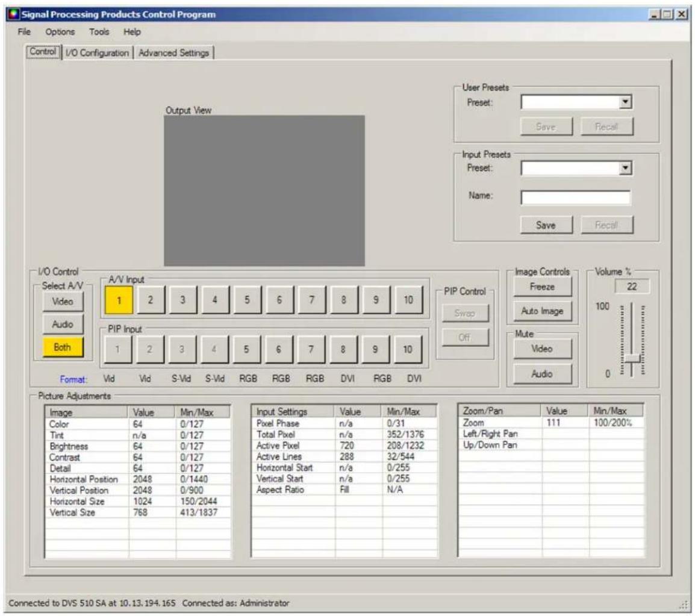Select the Color row in Image table
The image size is (695, 616).
137,424
